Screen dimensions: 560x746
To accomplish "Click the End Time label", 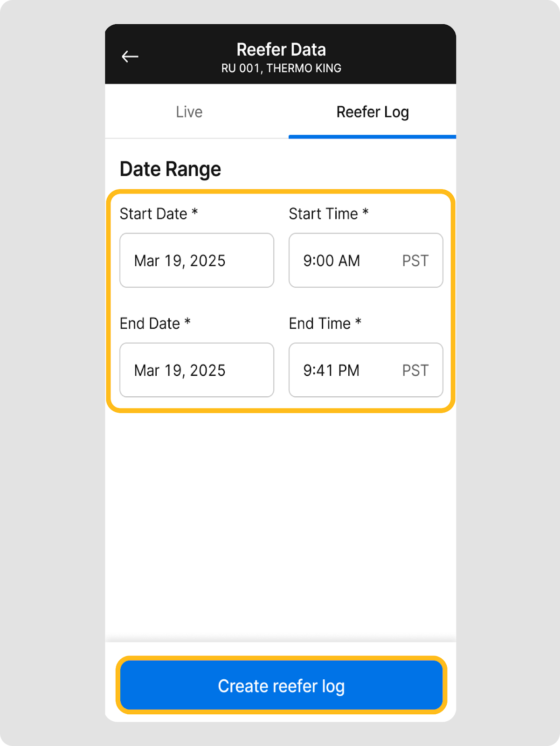I will (x=319, y=324).
